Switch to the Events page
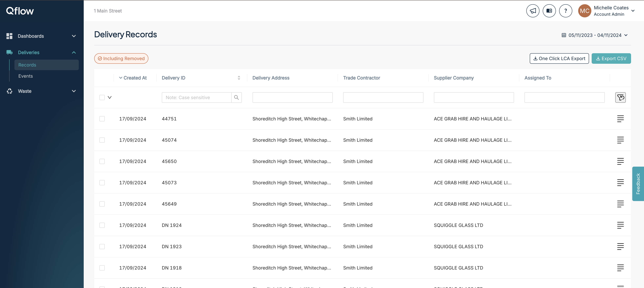The height and width of the screenshot is (288, 644). pos(25,76)
